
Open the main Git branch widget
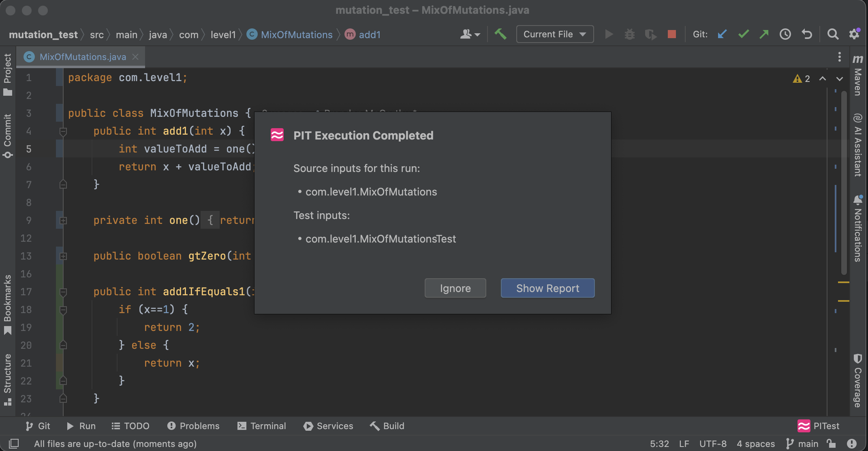pyautogui.click(x=802, y=444)
